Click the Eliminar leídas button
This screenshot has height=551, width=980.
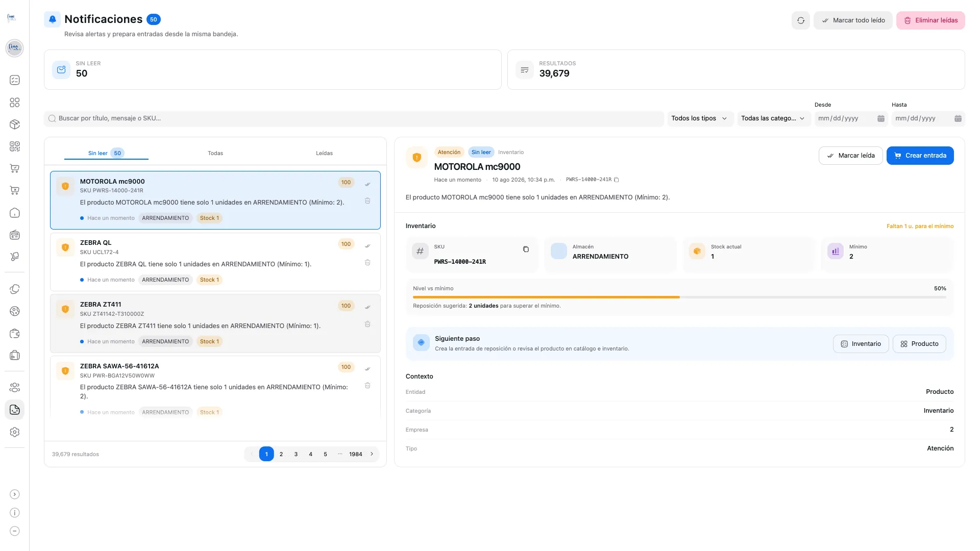pyautogui.click(x=930, y=20)
